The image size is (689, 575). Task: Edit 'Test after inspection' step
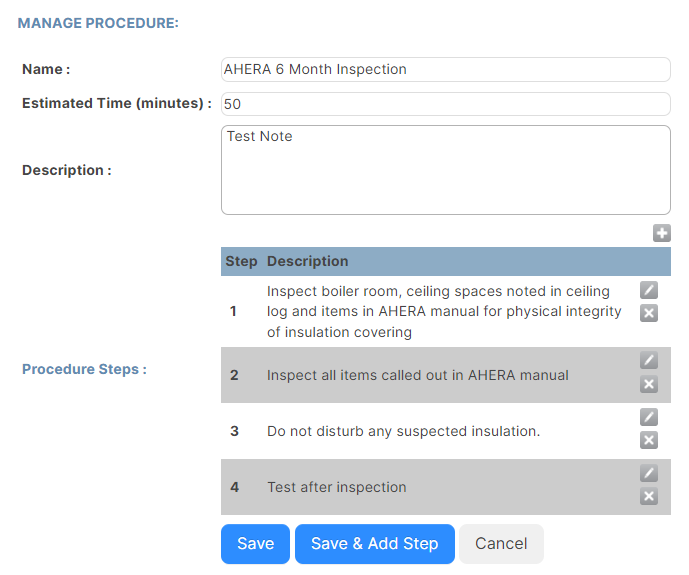[x=649, y=473]
